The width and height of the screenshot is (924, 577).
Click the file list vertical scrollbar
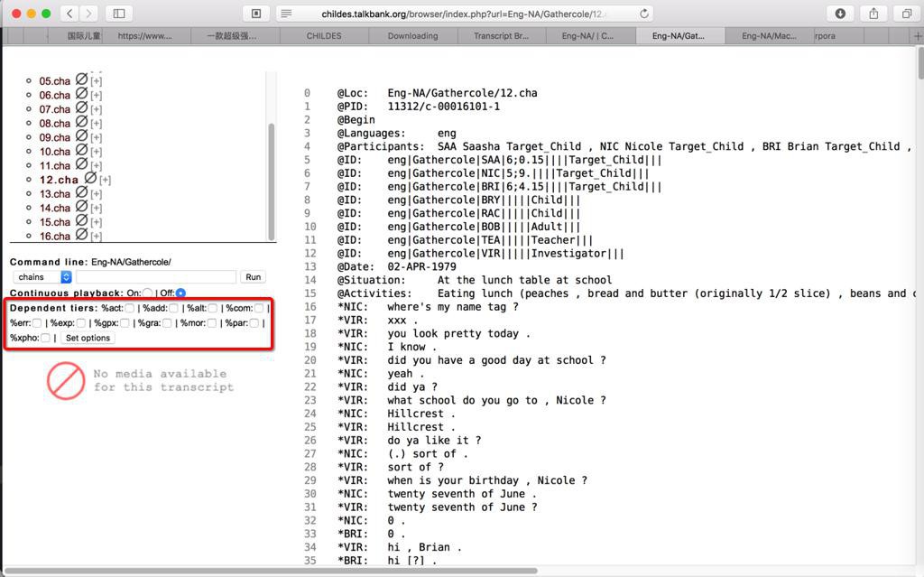(272, 181)
